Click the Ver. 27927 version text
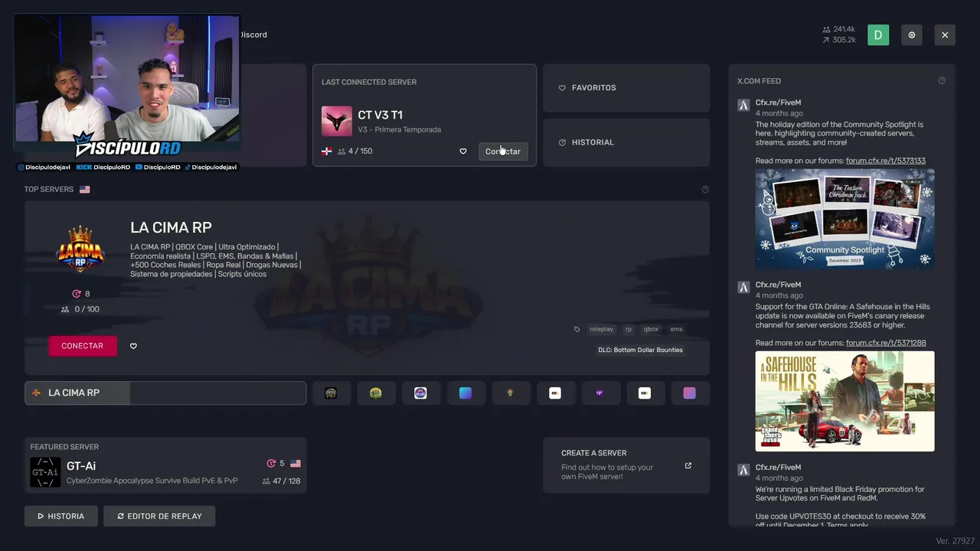980x551 pixels. pyautogui.click(x=955, y=541)
